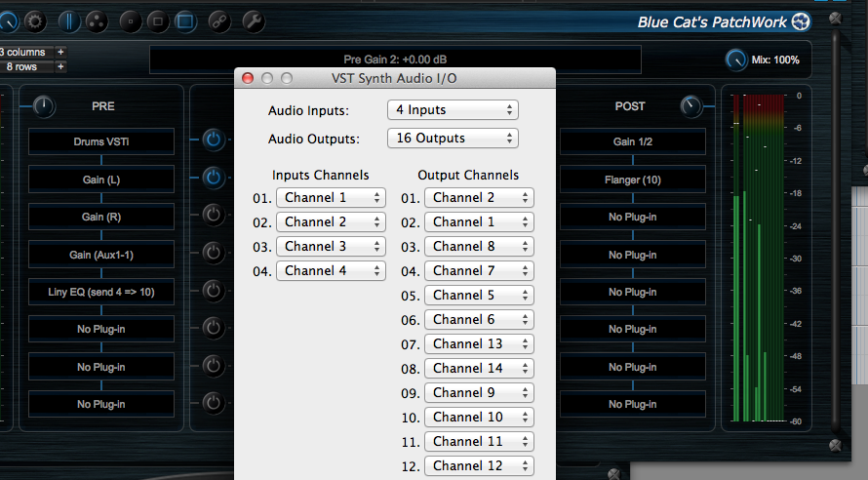Open input channel 04 dropdown

331,270
